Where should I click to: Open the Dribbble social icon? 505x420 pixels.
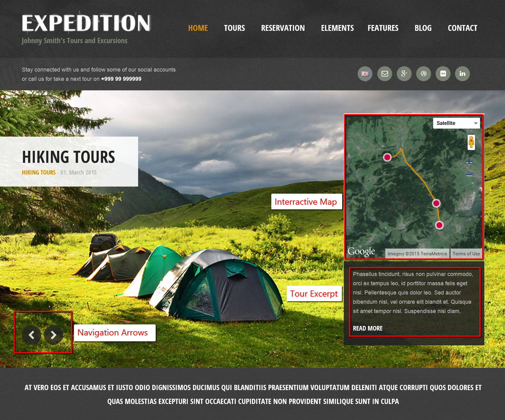424,74
